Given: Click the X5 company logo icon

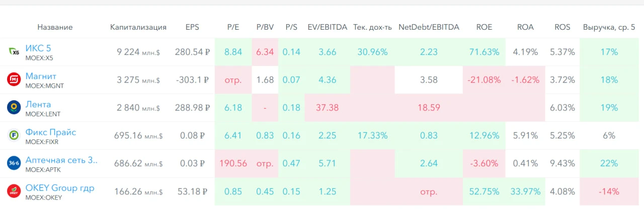Looking at the screenshot, I should point(14,51).
